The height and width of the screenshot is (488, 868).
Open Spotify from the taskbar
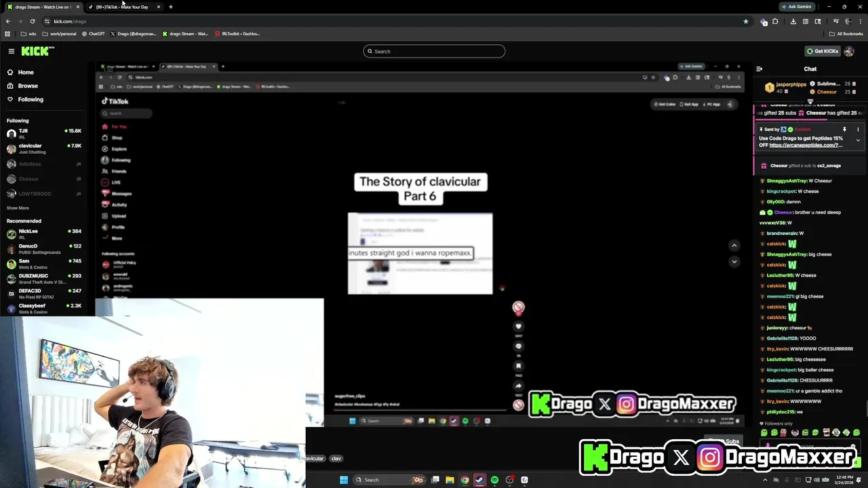494,480
